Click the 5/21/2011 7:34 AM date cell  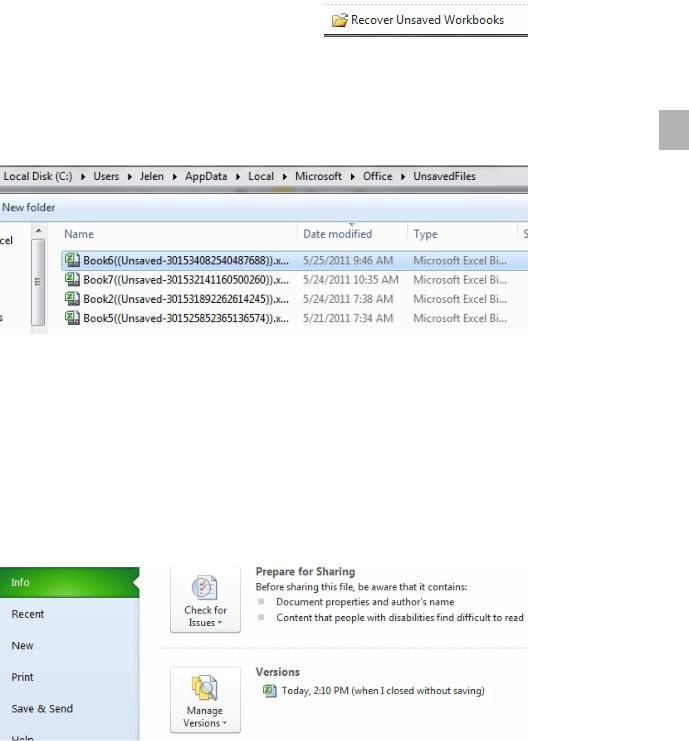[x=348, y=319]
